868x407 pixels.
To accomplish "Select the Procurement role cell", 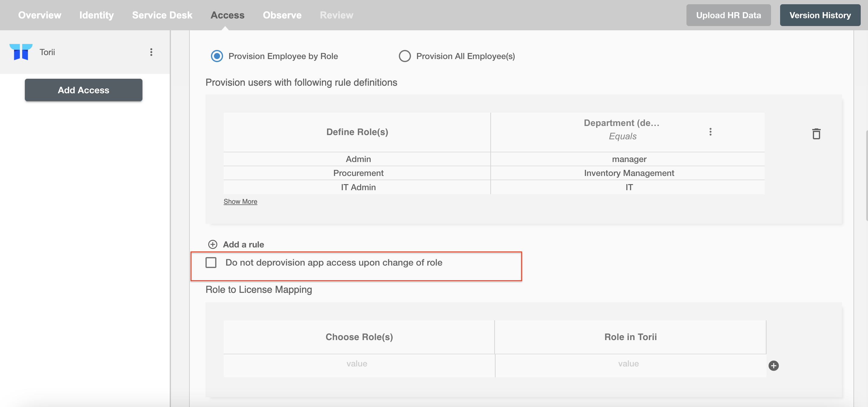I will tap(357, 173).
